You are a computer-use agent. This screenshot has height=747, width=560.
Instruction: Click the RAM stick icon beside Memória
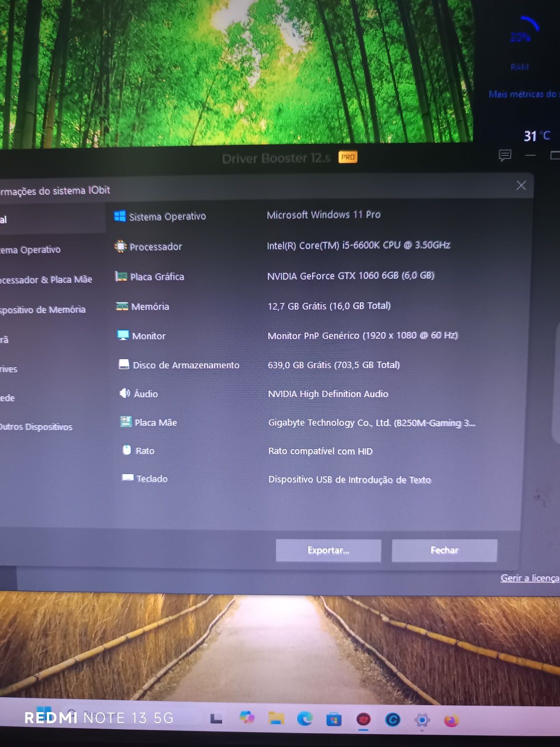coord(122,306)
